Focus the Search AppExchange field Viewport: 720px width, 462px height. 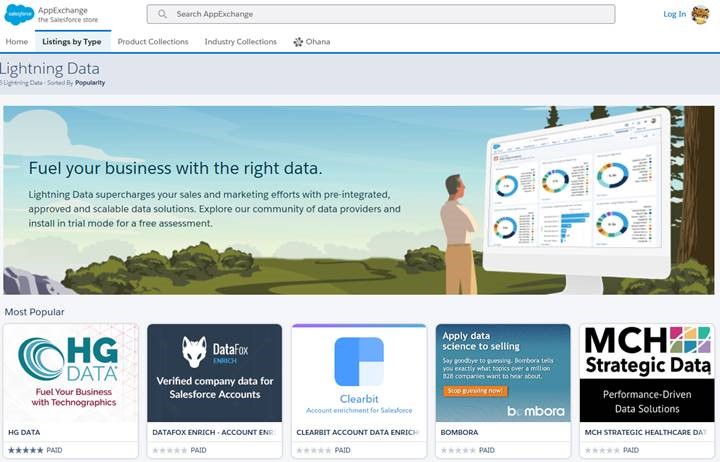coord(381,14)
